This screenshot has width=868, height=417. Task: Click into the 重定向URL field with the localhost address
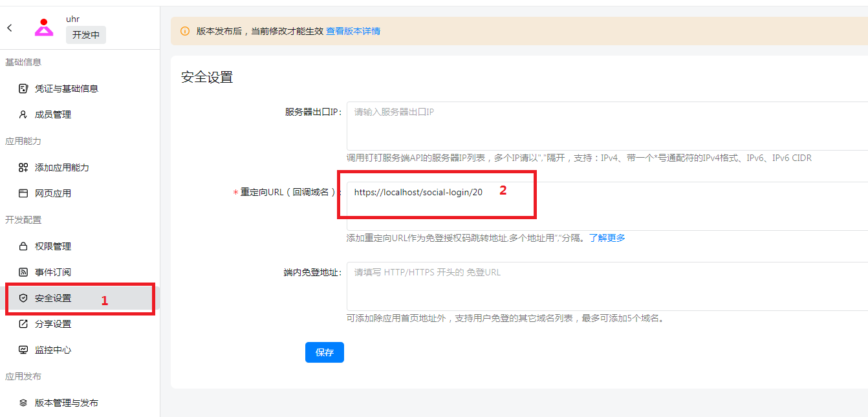(607, 206)
